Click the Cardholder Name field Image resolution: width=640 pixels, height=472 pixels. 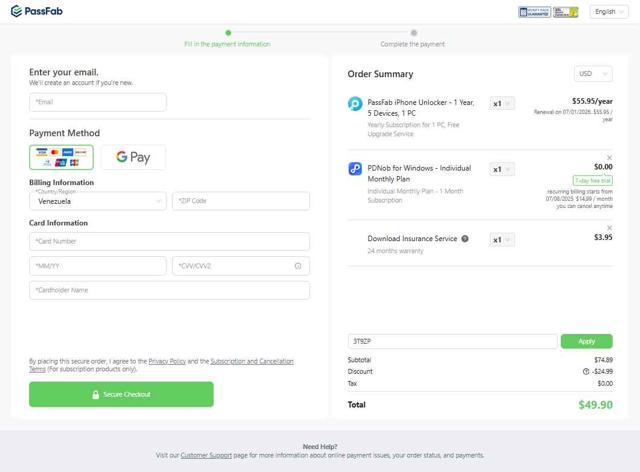coord(169,290)
